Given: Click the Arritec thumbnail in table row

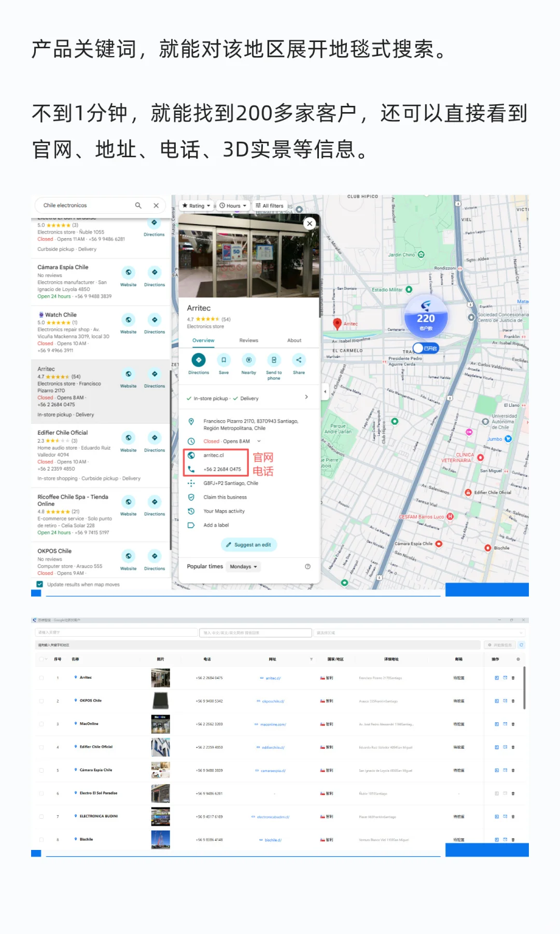Looking at the screenshot, I should [x=161, y=678].
